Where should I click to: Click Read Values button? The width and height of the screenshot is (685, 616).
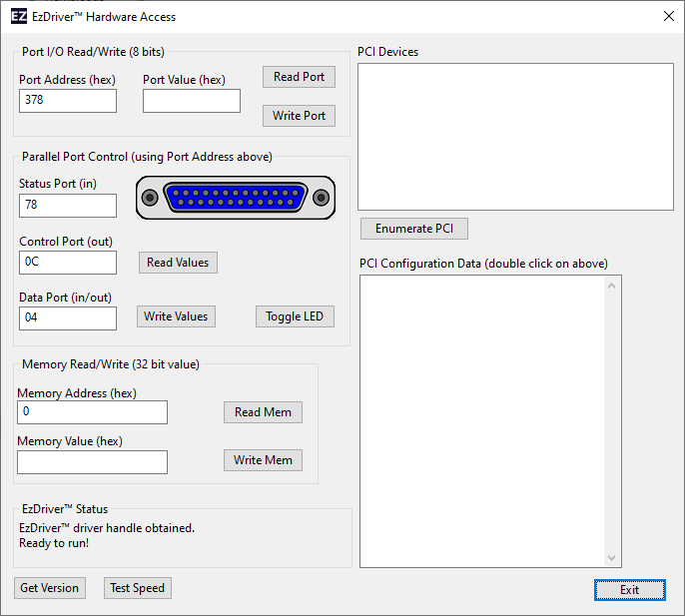coord(178,263)
